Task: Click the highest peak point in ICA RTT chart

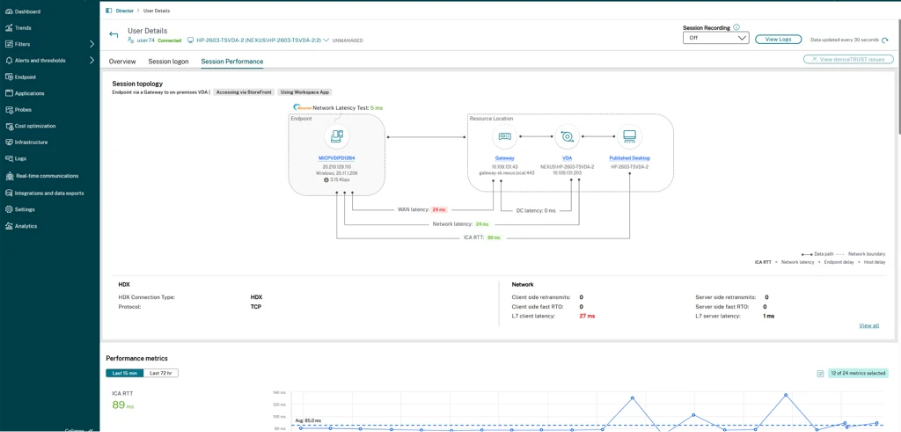Action: click(785, 395)
